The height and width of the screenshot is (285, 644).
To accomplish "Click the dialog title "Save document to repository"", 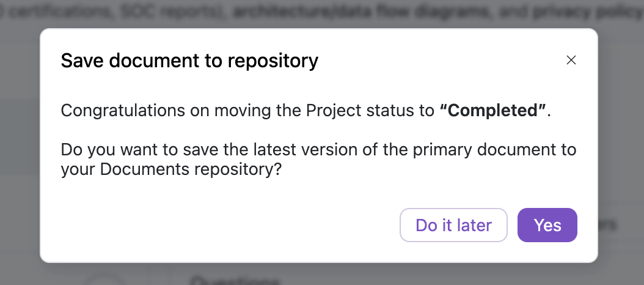I will (x=189, y=61).
